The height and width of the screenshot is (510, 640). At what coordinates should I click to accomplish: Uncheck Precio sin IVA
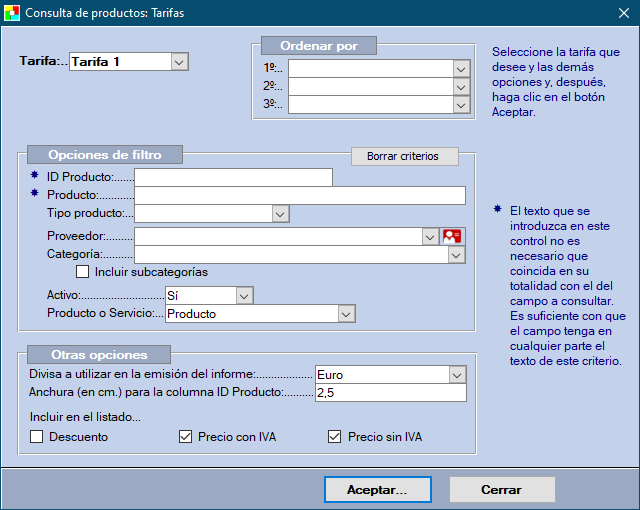tap(335, 437)
